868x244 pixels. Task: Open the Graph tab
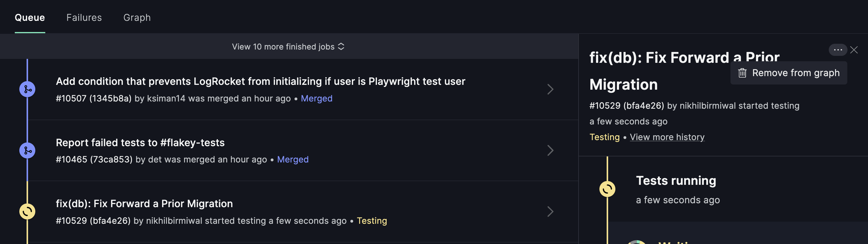coord(137,18)
